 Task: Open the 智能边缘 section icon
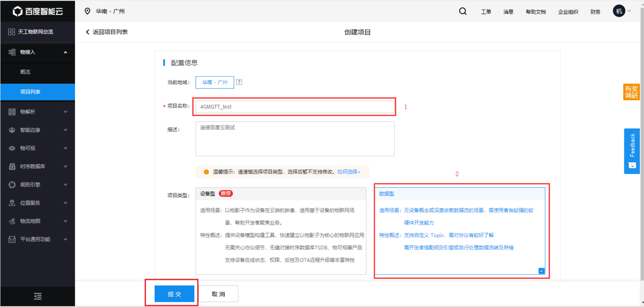click(12, 130)
